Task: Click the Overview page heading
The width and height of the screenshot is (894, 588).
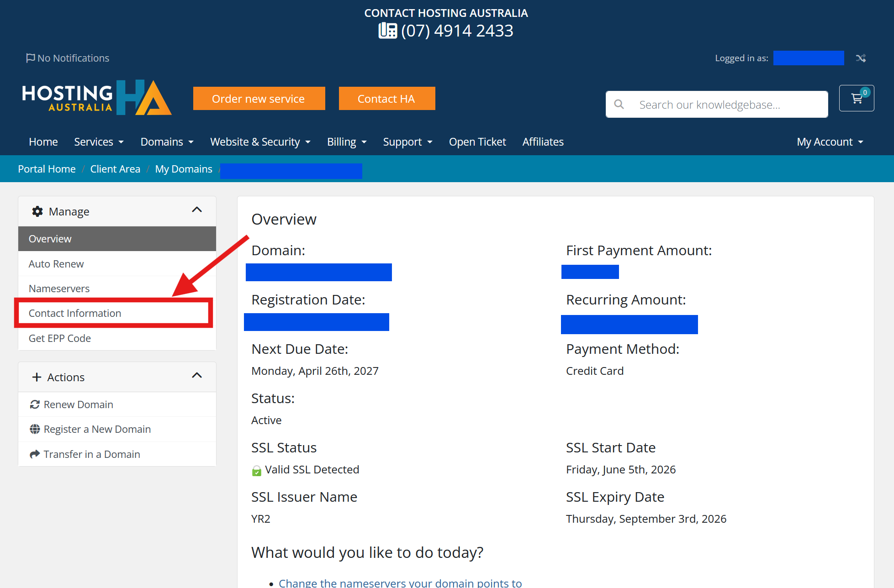Action: point(284,220)
